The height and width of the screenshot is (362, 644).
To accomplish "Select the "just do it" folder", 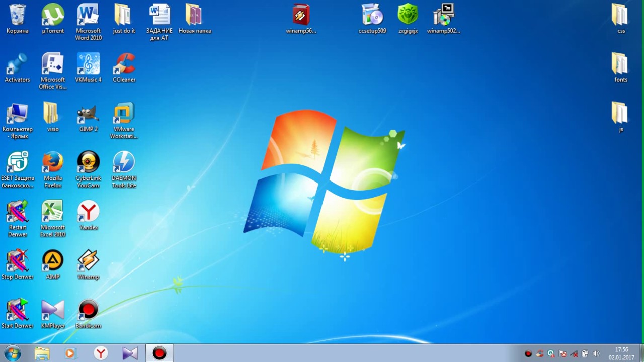I will (x=124, y=19).
